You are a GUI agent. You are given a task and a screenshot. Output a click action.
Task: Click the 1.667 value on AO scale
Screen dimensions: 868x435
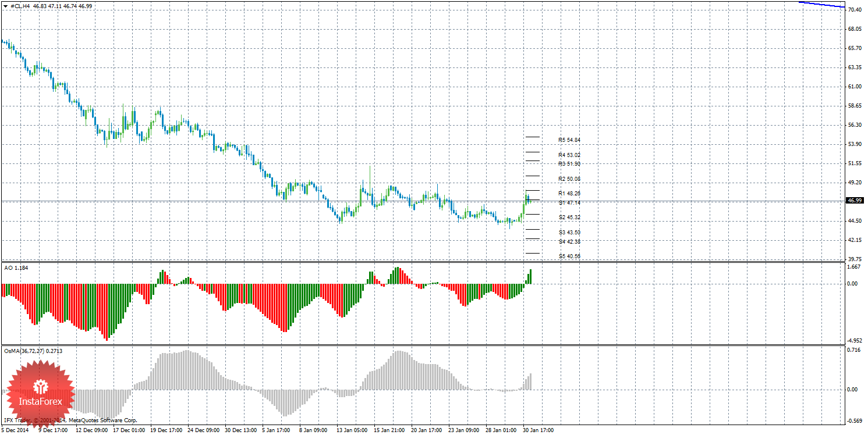(x=854, y=267)
